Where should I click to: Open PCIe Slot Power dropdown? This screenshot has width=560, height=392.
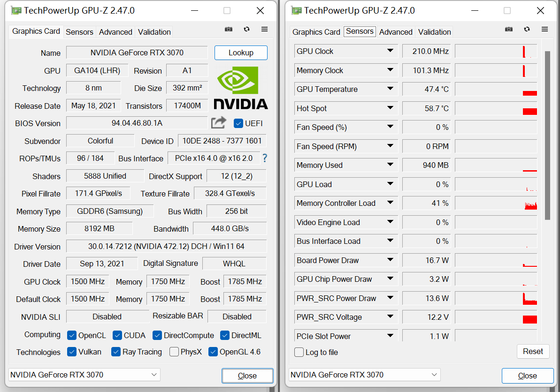click(x=390, y=336)
